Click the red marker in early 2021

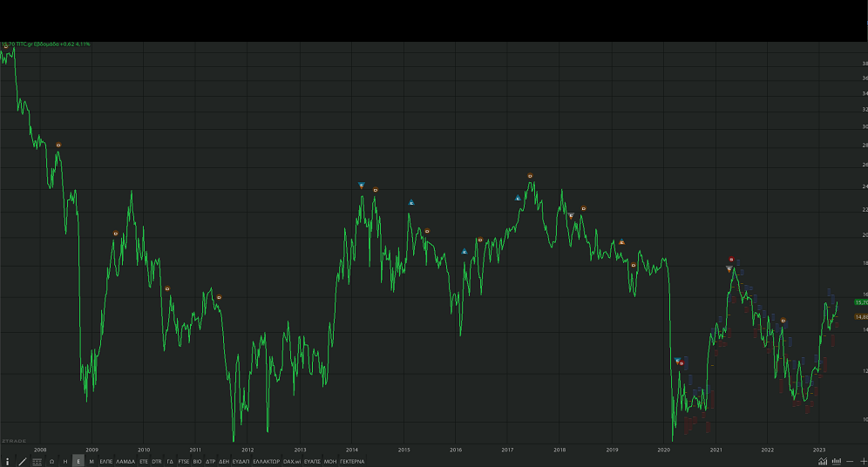[x=731, y=259]
